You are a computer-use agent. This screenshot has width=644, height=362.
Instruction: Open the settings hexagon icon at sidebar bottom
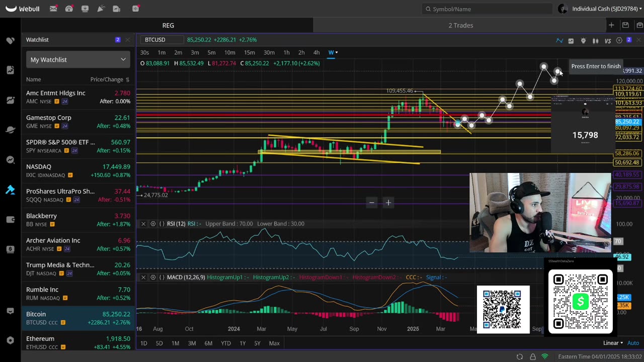(x=10, y=340)
